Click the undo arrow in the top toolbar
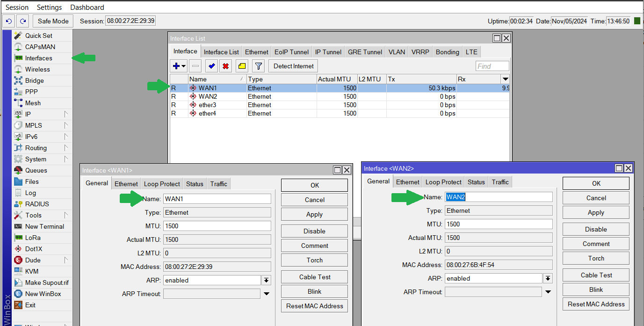 pos(8,21)
